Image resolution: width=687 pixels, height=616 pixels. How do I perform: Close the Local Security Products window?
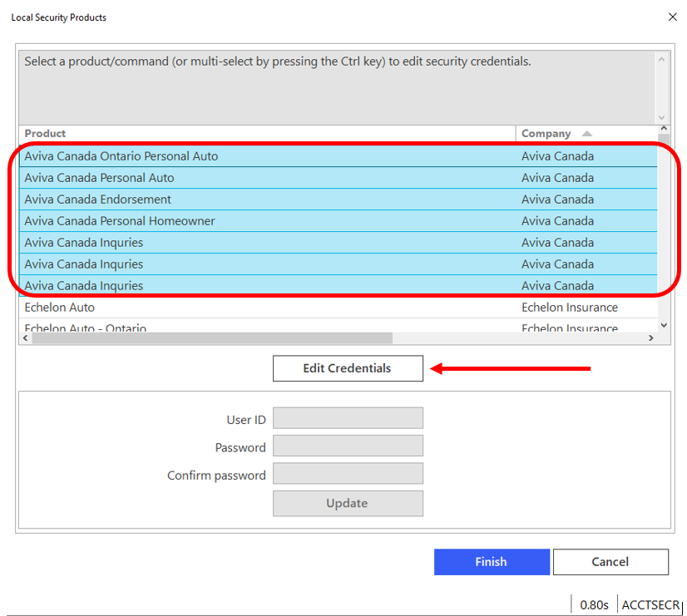coord(673,17)
